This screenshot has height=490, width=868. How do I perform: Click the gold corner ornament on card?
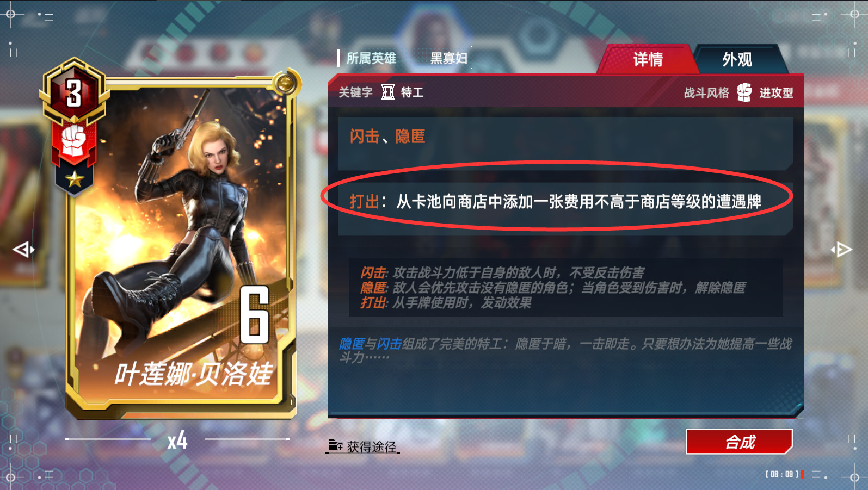tap(285, 83)
